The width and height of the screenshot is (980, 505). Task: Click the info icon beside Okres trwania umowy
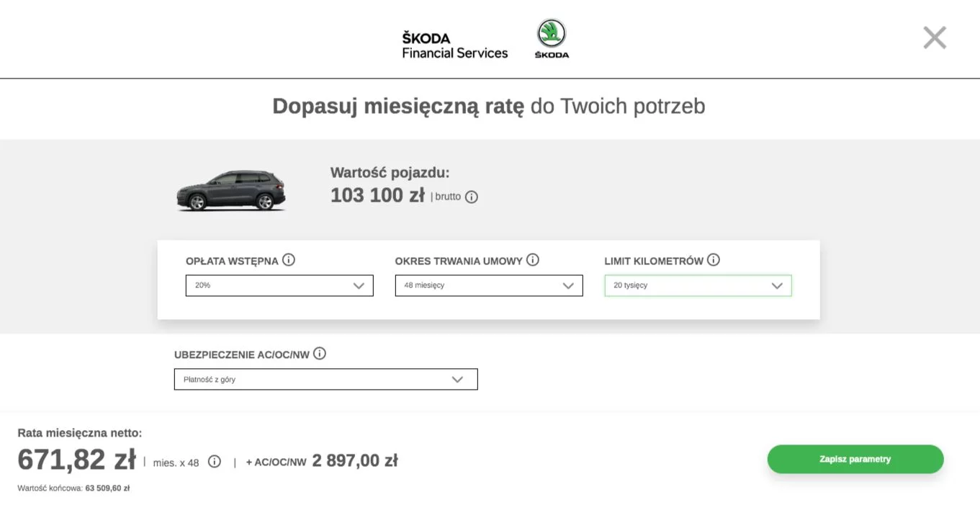(x=532, y=260)
